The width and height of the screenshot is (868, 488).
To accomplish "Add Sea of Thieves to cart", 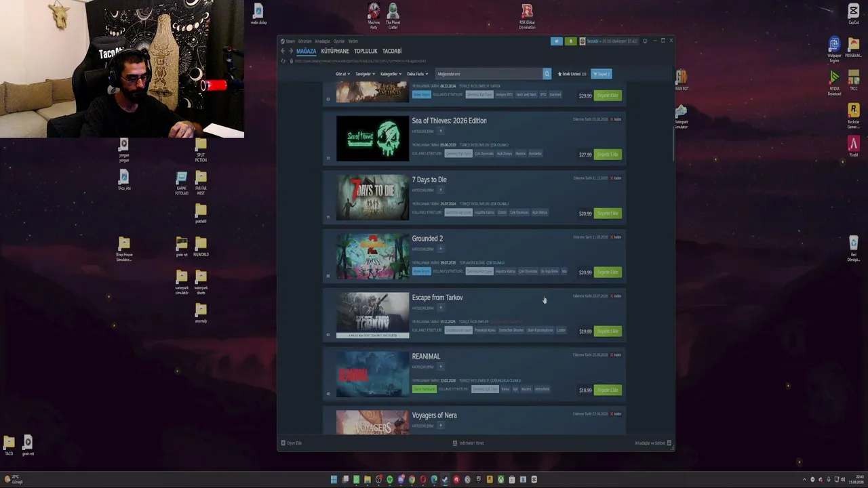I will pos(608,155).
